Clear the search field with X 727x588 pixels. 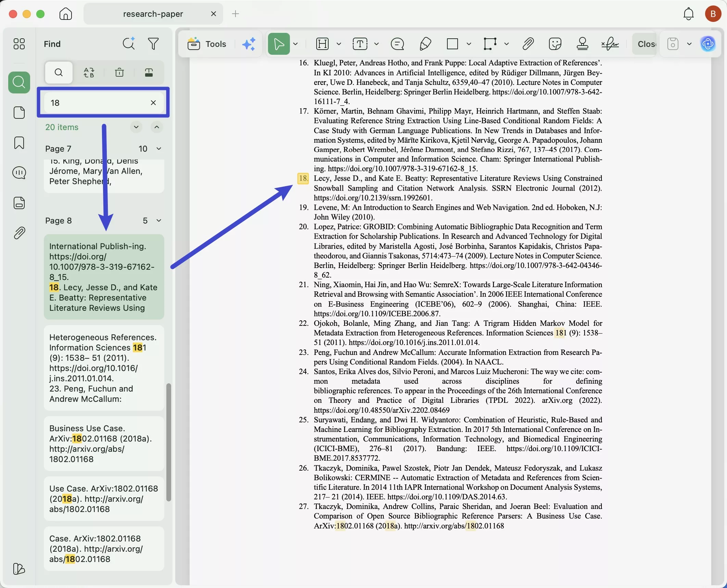click(x=153, y=103)
